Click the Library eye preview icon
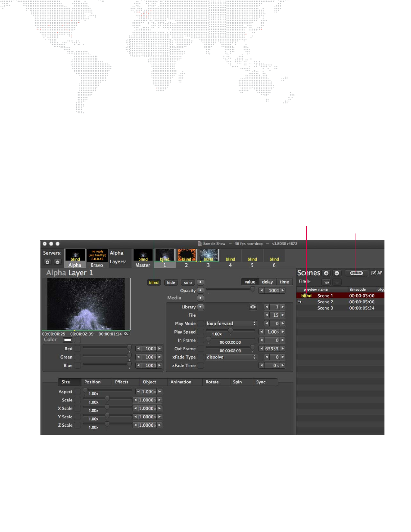 pyautogui.click(x=253, y=307)
